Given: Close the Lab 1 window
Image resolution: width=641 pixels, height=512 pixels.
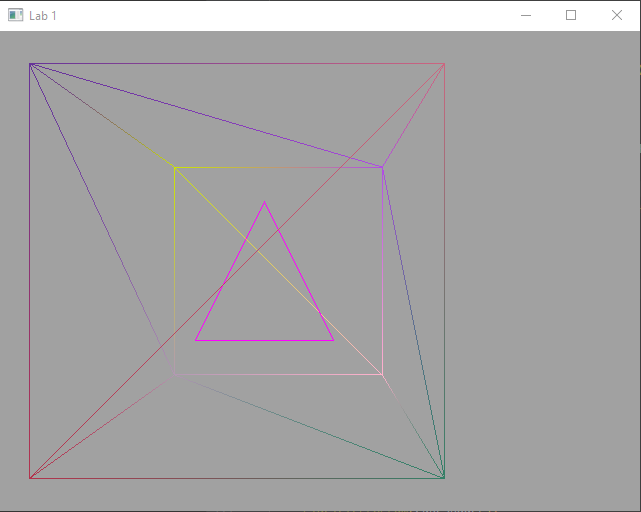Looking at the screenshot, I should (617, 15).
